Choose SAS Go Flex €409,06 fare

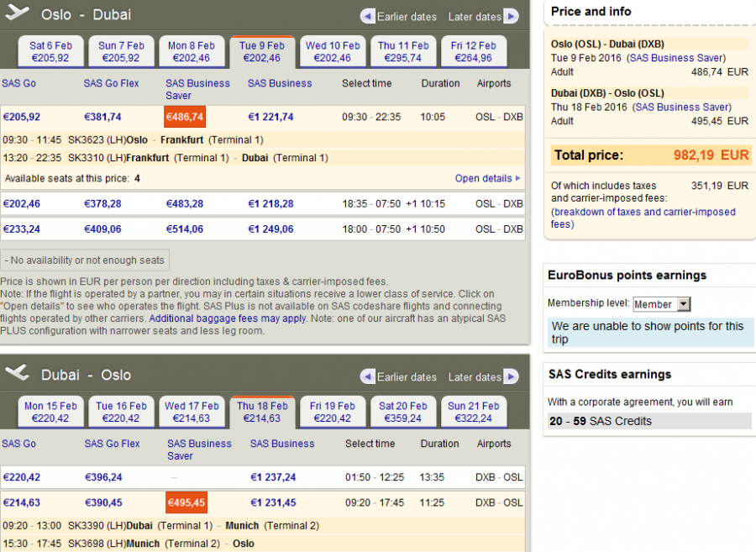tap(102, 229)
